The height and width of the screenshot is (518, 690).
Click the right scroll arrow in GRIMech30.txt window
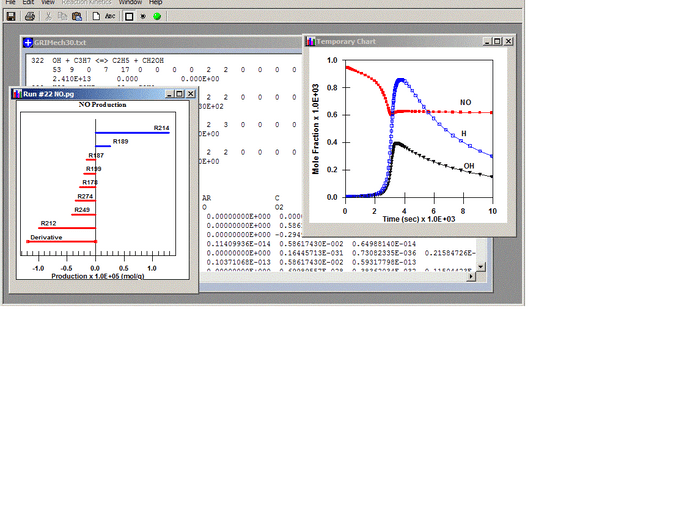click(471, 276)
